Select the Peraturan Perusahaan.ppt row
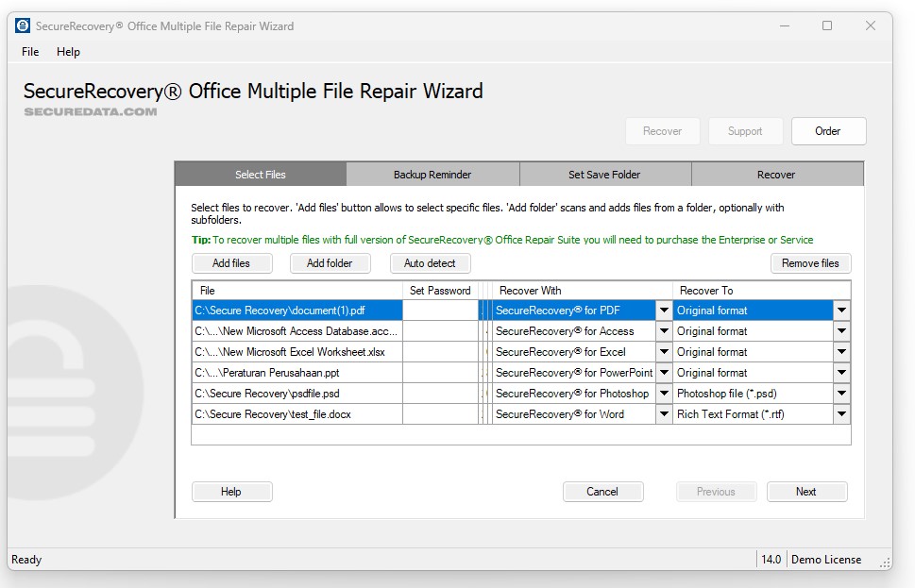The height and width of the screenshot is (588, 915). (297, 372)
